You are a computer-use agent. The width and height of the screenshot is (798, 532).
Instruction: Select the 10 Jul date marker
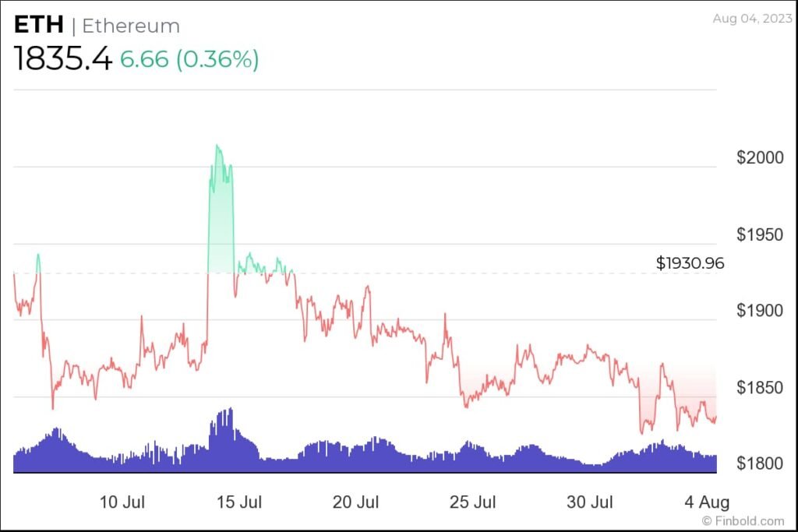click(x=122, y=502)
